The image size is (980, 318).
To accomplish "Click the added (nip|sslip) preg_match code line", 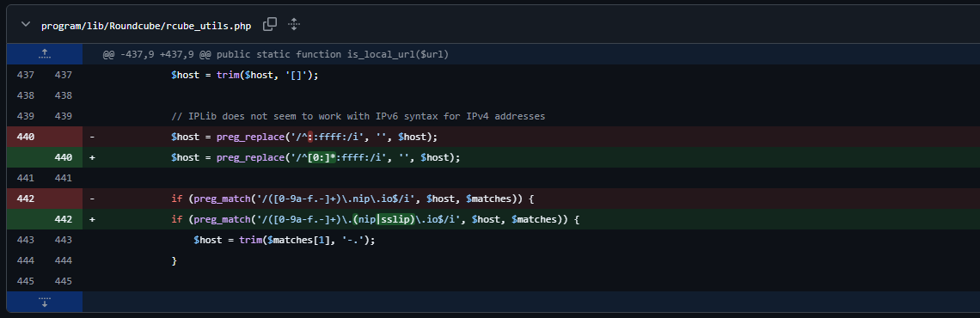I will pos(376,219).
